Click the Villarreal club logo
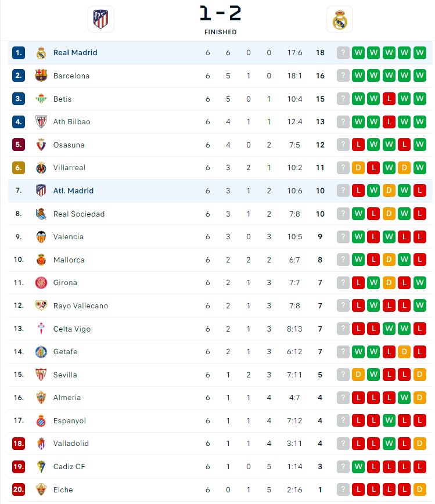Image resolution: width=435 pixels, height=504 pixels. coord(41,168)
